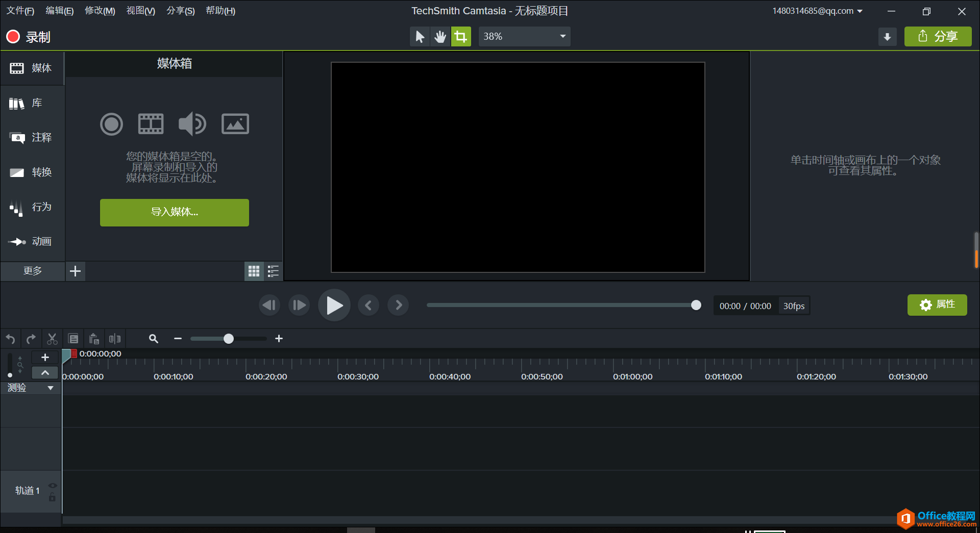Click the speaker audio icon in media bin
The height and width of the screenshot is (533, 980).
[x=192, y=124]
